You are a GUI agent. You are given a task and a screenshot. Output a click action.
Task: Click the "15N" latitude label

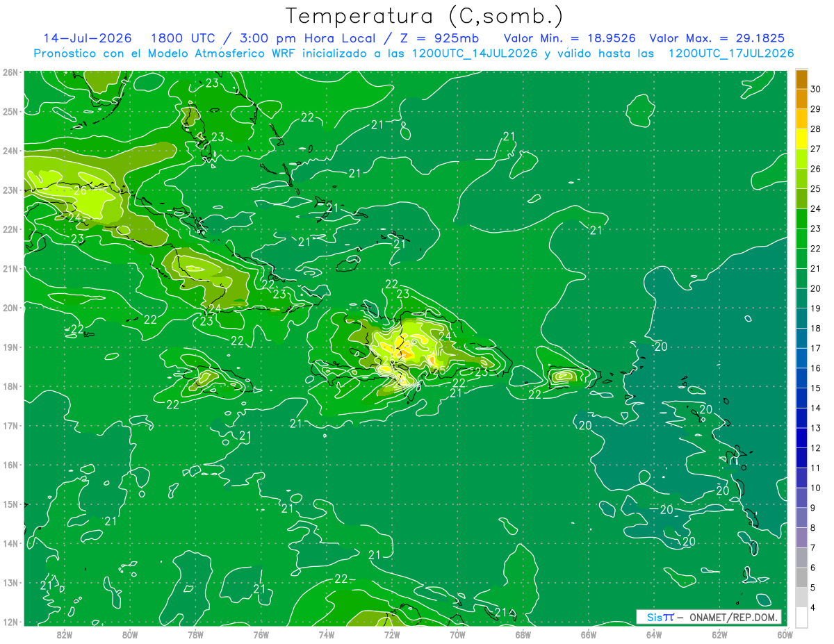(10, 504)
